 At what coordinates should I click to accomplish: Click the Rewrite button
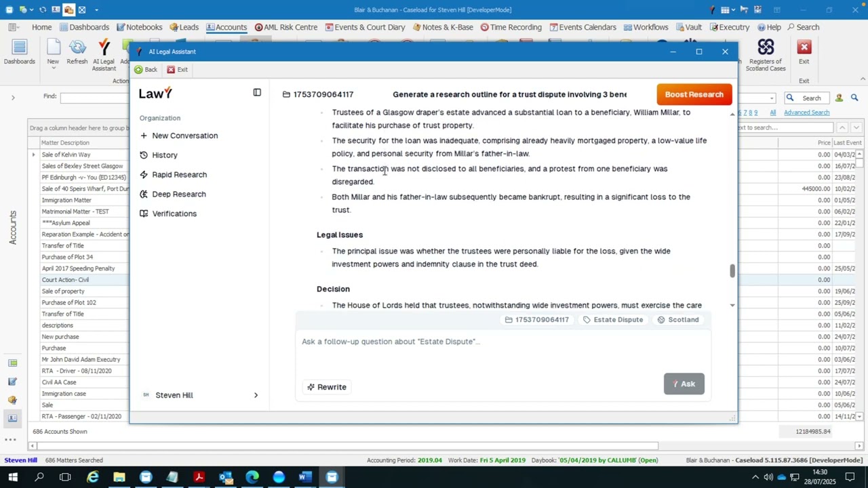tap(327, 387)
